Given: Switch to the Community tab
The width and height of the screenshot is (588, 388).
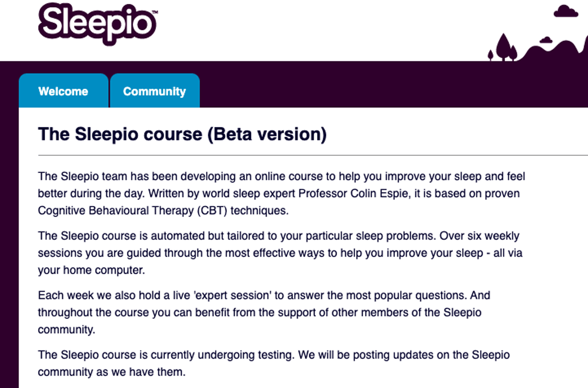Looking at the screenshot, I should tap(154, 91).
